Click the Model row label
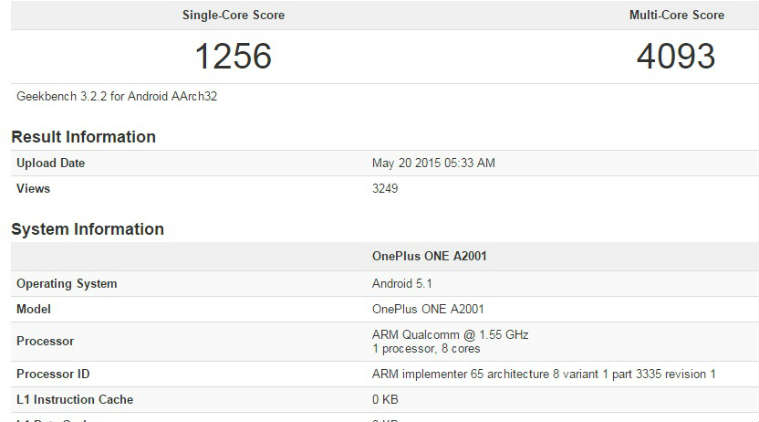Image resolution: width=759 pixels, height=422 pixels. pos(33,309)
